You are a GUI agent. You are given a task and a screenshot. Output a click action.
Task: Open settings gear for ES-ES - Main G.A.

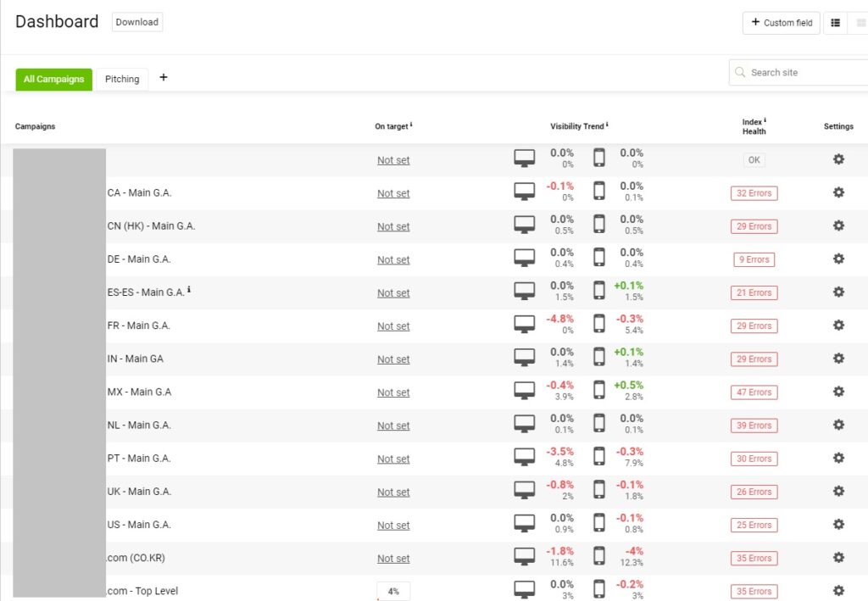[x=838, y=292]
